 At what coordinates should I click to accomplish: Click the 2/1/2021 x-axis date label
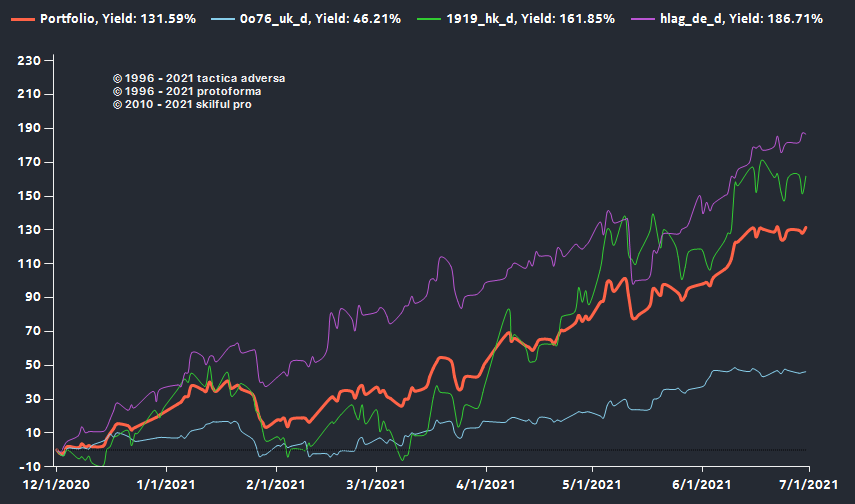click(275, 485)
